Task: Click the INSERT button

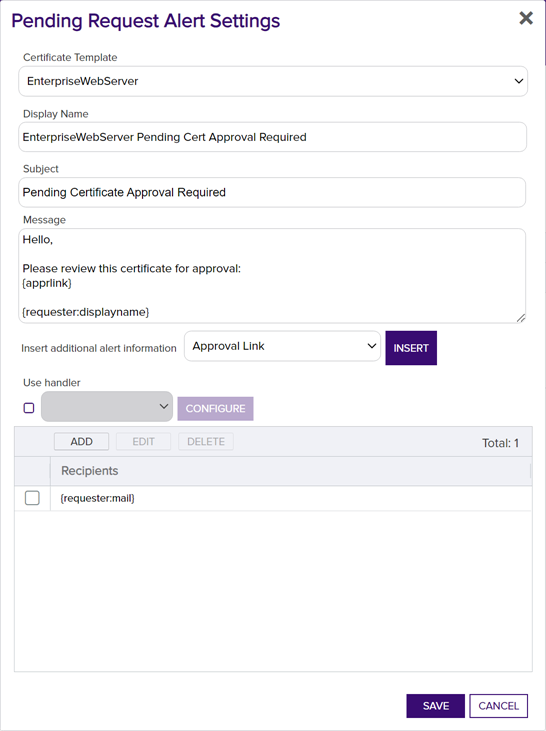Action: (x=411, y=348)
